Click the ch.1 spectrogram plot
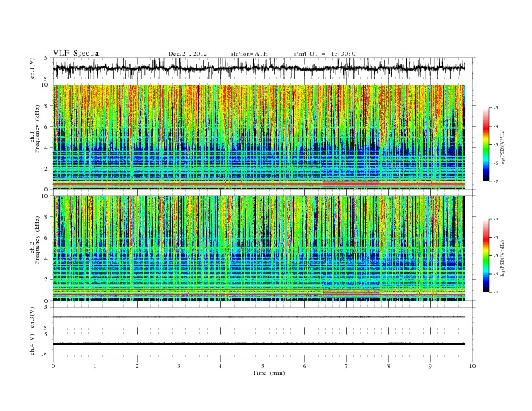 (x=259, y=137)
